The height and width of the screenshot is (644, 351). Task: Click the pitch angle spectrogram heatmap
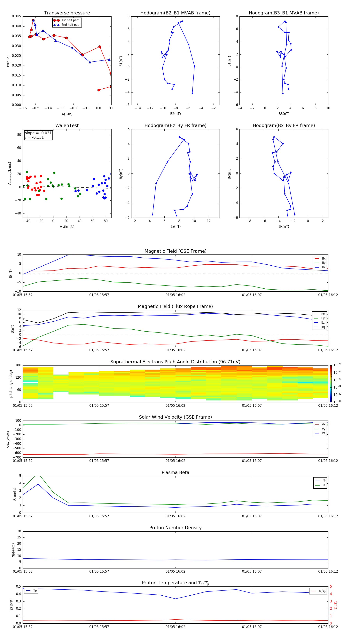tap(175, 383)
